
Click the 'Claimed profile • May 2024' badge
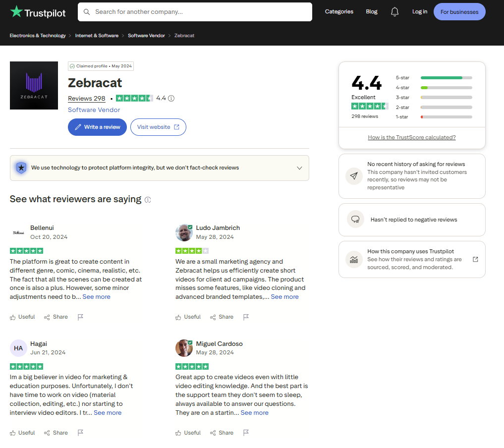click(101, 66)
